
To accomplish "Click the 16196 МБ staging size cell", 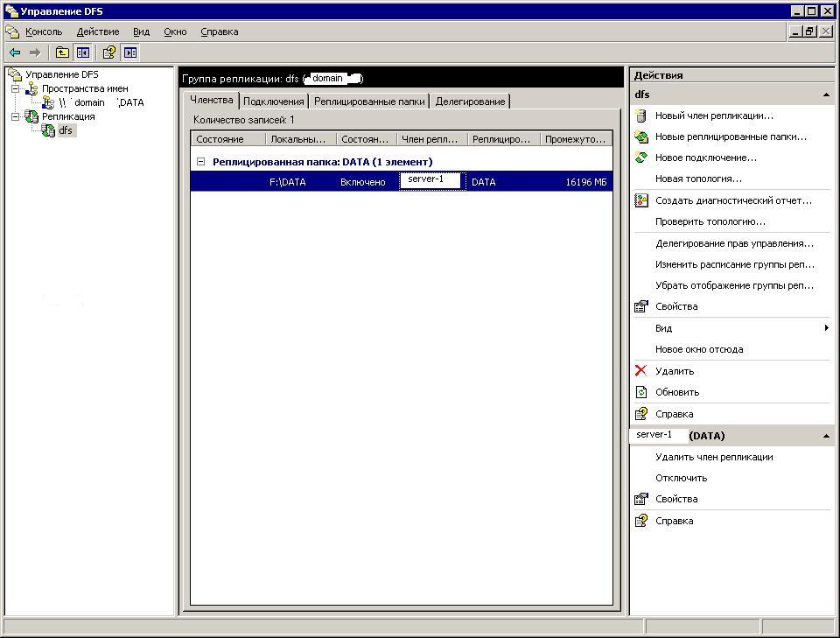I will pos(586,182).
